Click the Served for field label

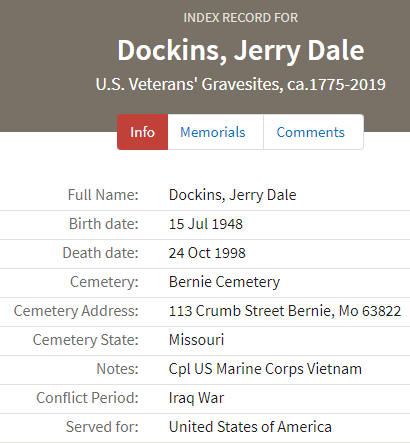(x=102, y=427)
